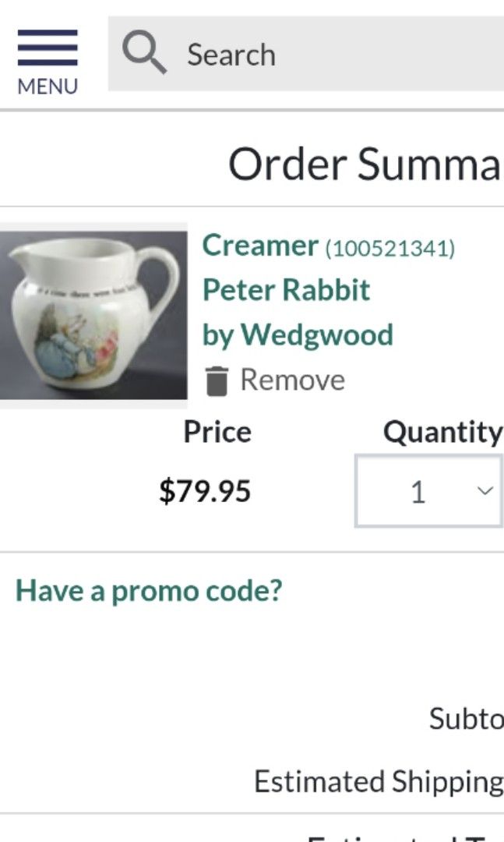Click the $79.95 price text

click(x=206, y=491)
